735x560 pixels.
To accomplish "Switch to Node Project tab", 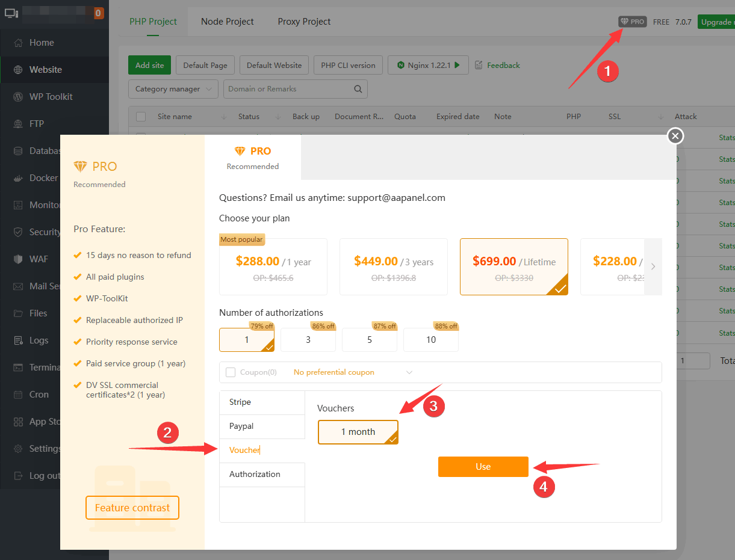I will pos(228,22).
